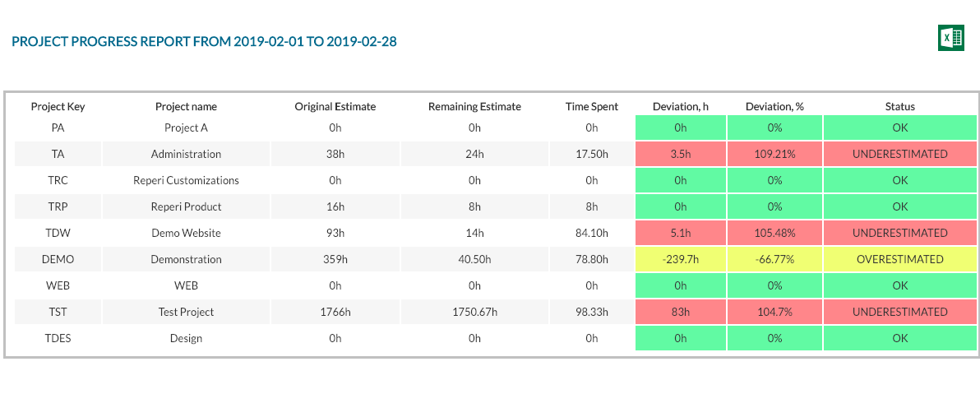This screenshot has width=980, height=394.
Task: Select the Reperi Customizations project name
Action: pos(186,180)
